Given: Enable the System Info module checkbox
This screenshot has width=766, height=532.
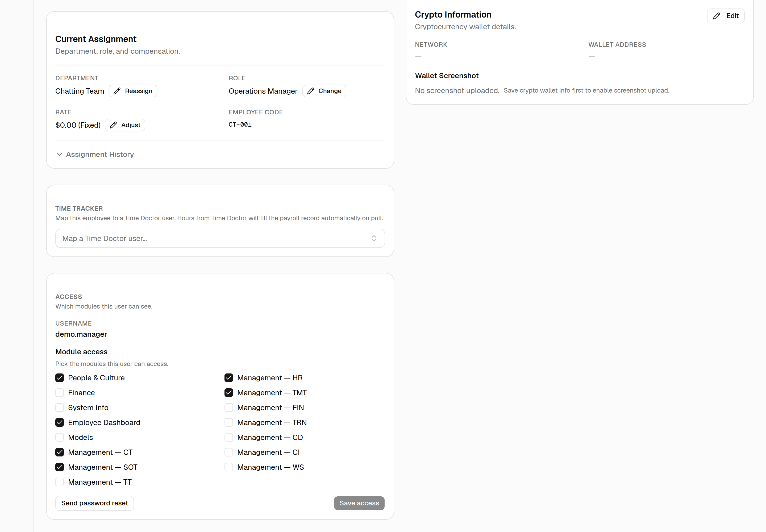Looking at the screenshot, I should (60, 408).
